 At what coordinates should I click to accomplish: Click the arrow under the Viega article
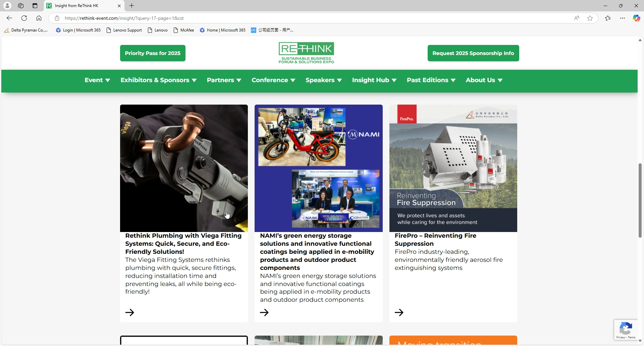click(x=130, y=312)
